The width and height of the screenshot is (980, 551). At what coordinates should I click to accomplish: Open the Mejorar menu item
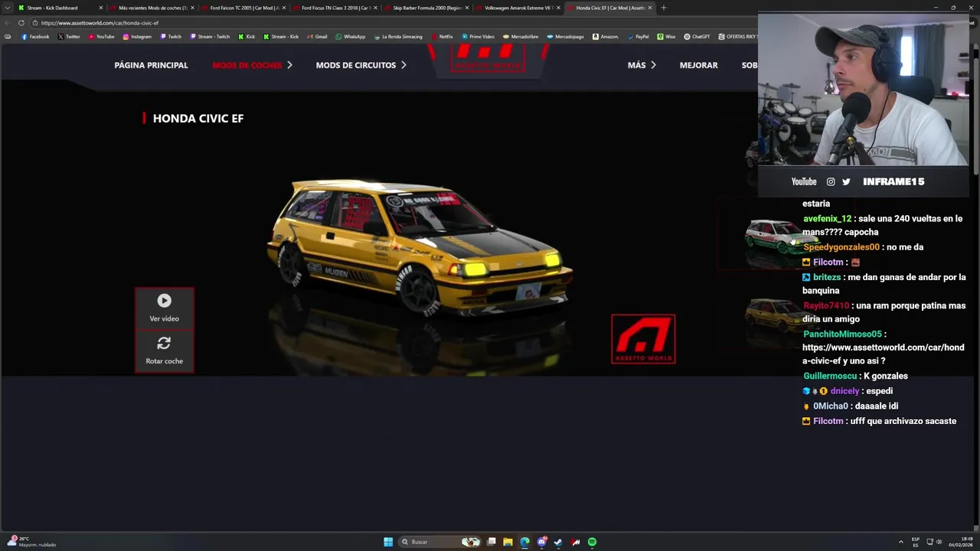point(698,65)
